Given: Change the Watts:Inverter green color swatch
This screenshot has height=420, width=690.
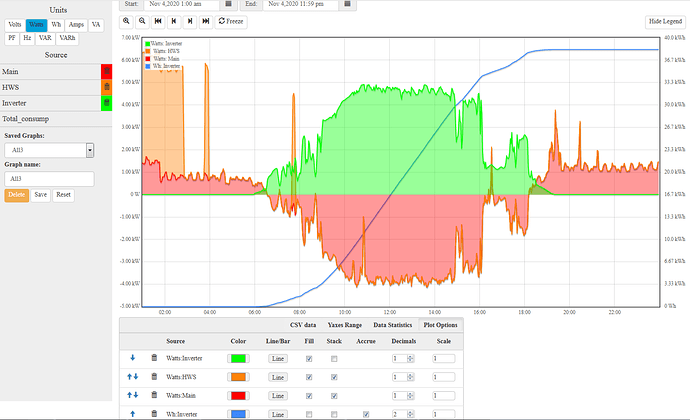Looking at the screenshot, I should tap(239, 358).
